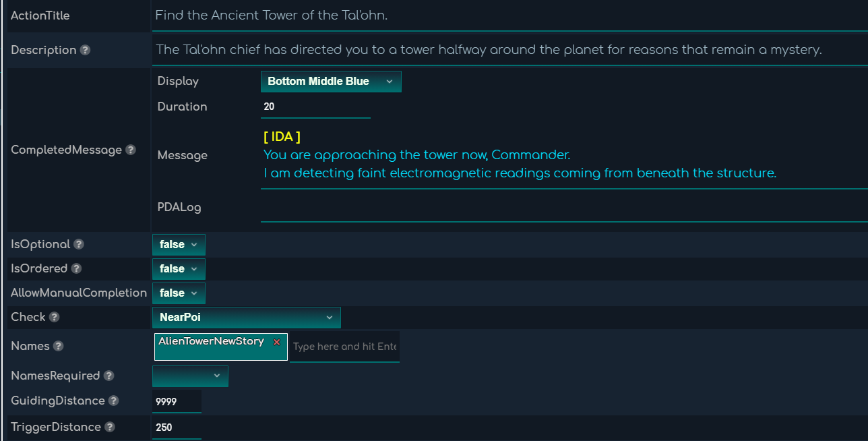The image size is (868, 441).
Task: Expand the Check NearPoi dropdown
Action: 247,318
